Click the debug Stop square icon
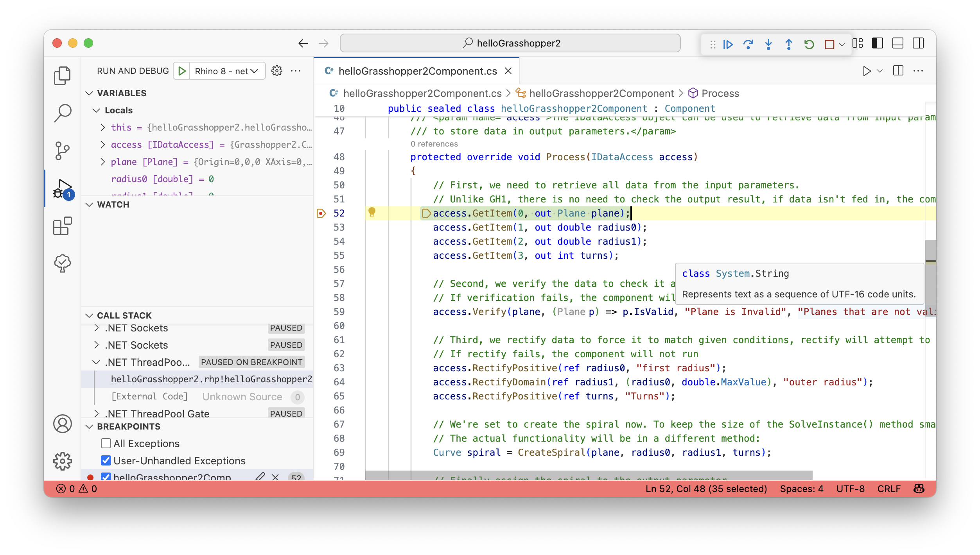The width and height of the screenshot is (980, 555). click(829, 44)
